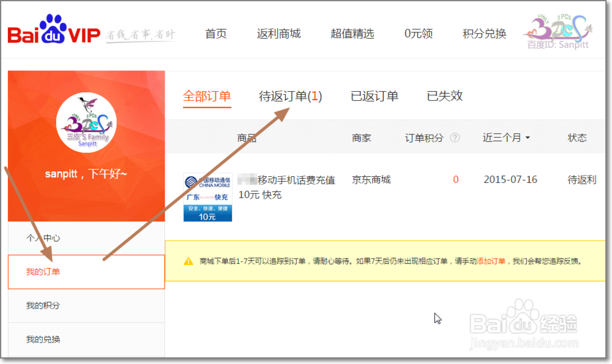
Task: Click the 订单积分 column header
Action: 424,138
